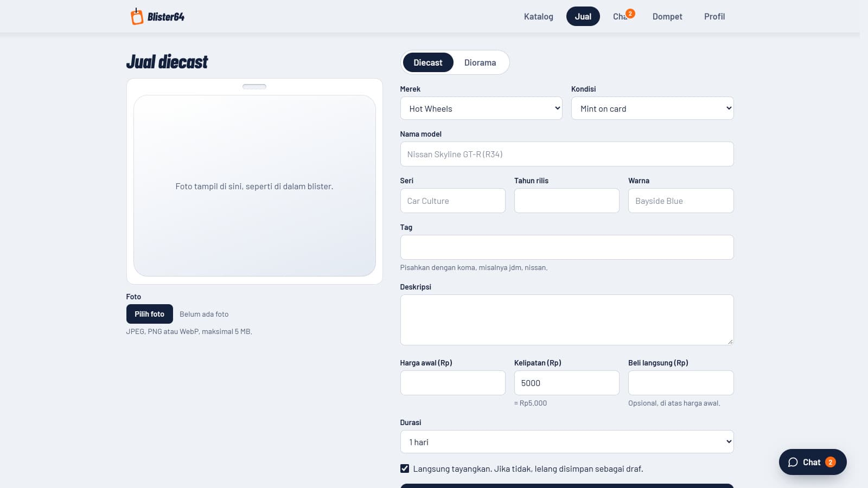This screenshot has width=868, height=488.
Task: Click the 'Jual diecast' page heading
Action: 167,62
